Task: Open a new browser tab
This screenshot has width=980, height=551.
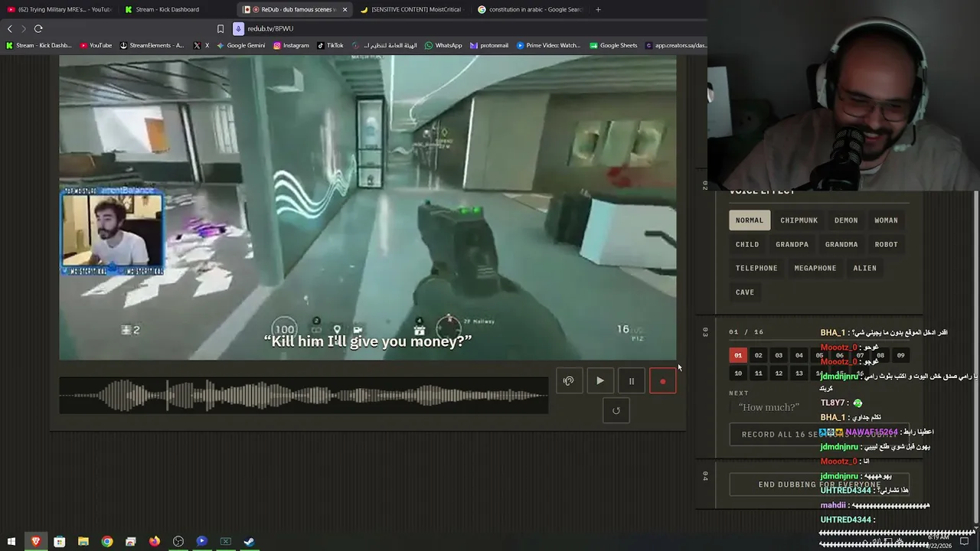Action: click(x=598, y=9)
